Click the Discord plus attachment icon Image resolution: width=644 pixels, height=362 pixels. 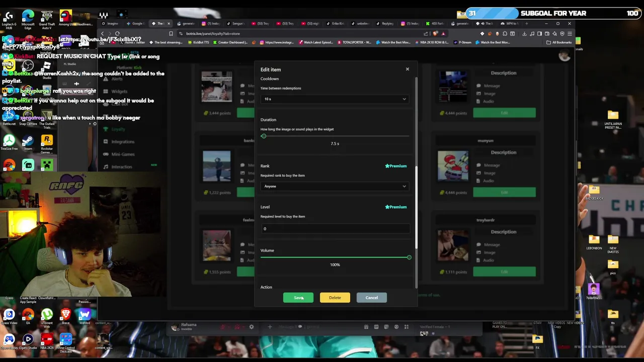pyautogui.click(x=270, y=327)
